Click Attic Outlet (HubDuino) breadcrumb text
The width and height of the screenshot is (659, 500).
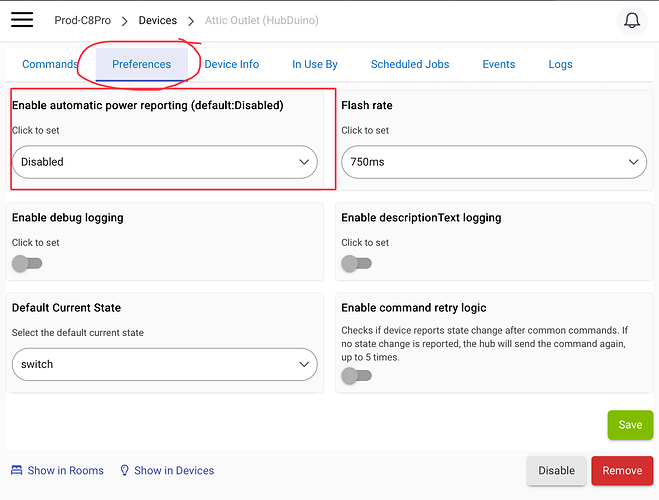261,20
